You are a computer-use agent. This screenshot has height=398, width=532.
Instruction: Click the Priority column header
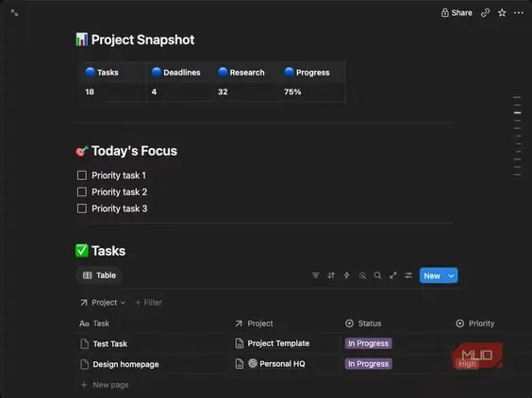coord(475,323)
